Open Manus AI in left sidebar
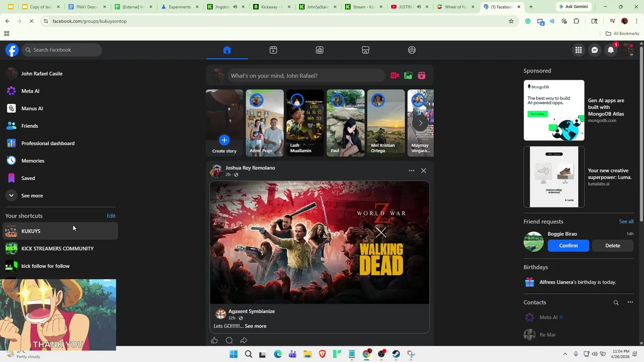The width and height of the screenshot is (644, 362). point(60,109)
